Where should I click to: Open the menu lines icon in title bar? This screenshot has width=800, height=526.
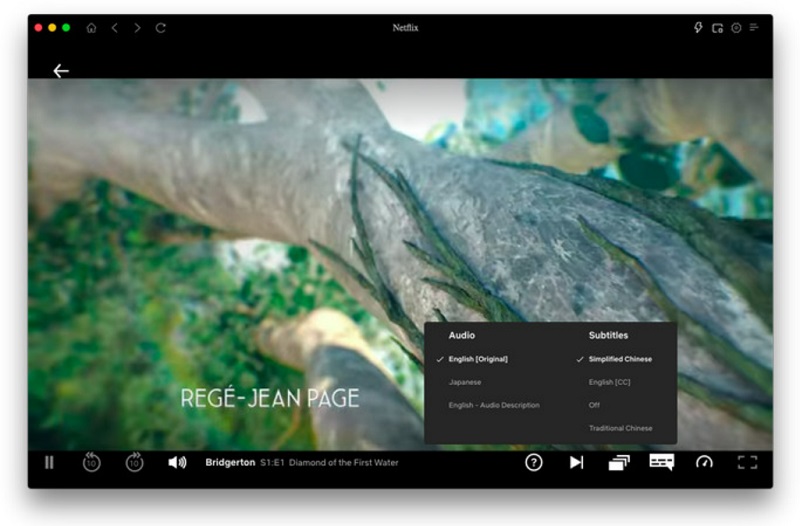click(754, 28)
